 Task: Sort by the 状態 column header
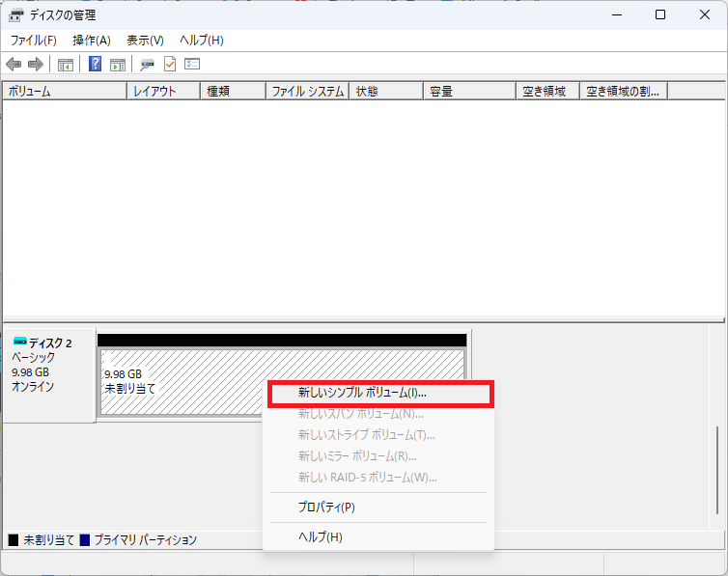(387, 92)
